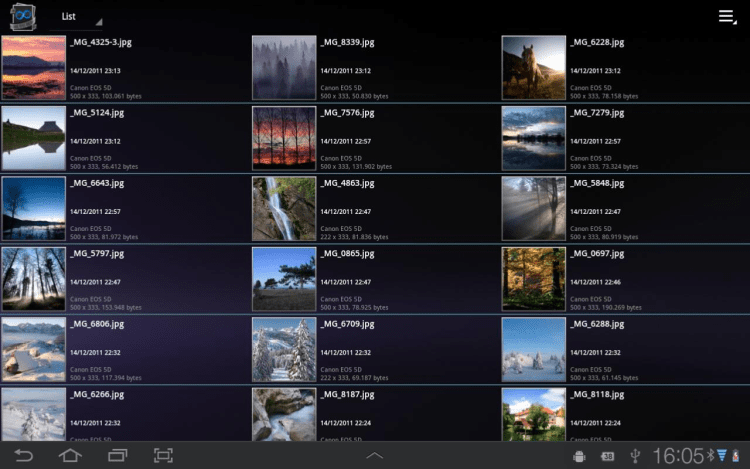Open the _MG_6228.jpg horse thumbnail
750x469 pixels.
(534, 67)
